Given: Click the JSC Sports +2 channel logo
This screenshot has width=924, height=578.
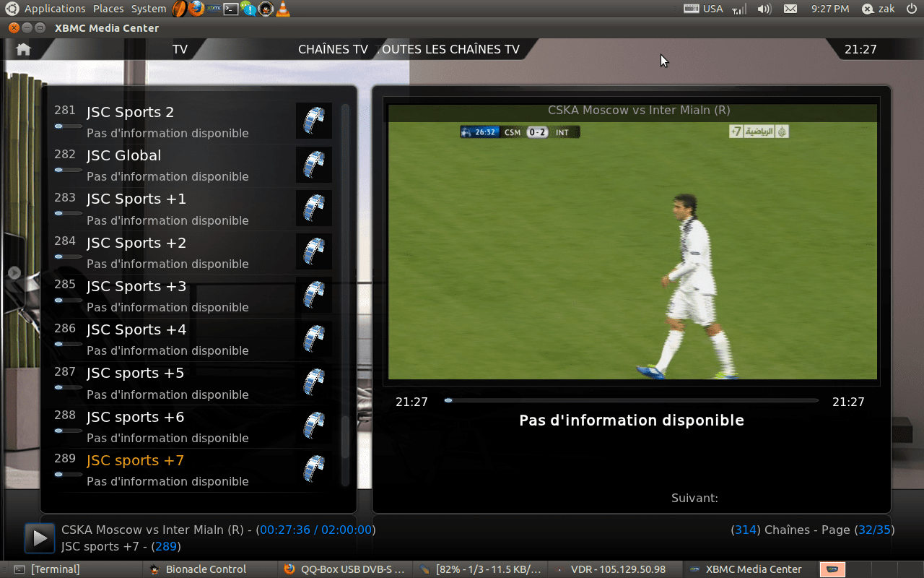Looking at the screenshot, I should point(314,251).
